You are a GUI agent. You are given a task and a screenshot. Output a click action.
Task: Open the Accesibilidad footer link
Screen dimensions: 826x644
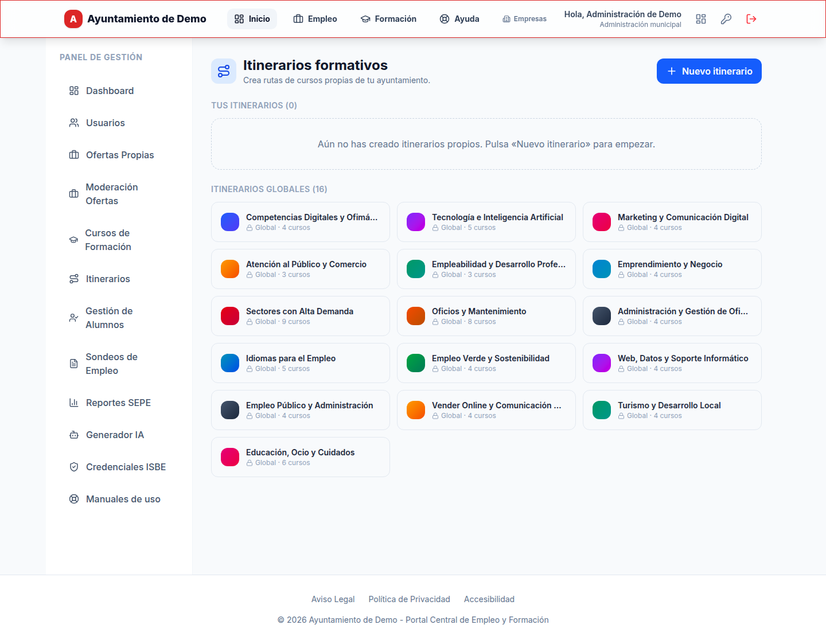click(489, 599)
